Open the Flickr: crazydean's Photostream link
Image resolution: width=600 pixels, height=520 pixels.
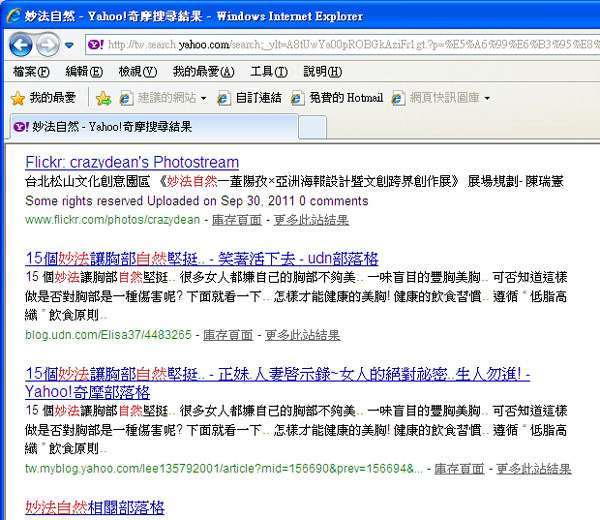(x=132, y=162)
